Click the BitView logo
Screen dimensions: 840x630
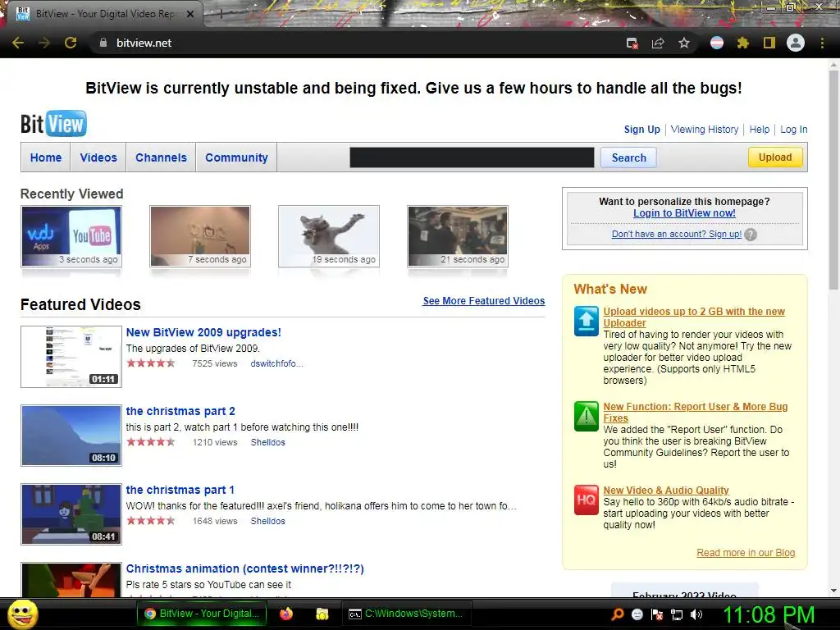[x=53, y=124]
